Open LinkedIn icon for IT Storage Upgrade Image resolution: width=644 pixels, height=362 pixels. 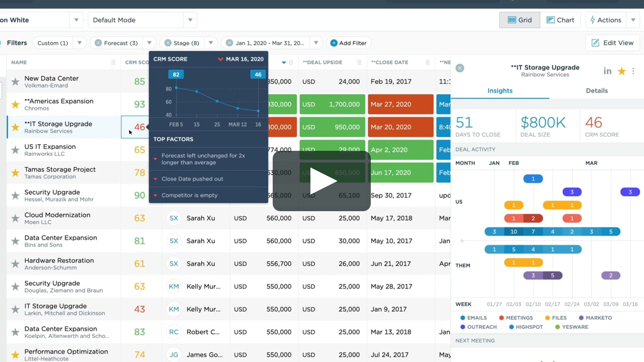pos(607,71)
